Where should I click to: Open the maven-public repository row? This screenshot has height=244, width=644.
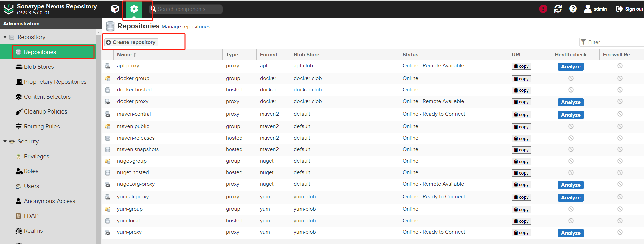[372, 126]
